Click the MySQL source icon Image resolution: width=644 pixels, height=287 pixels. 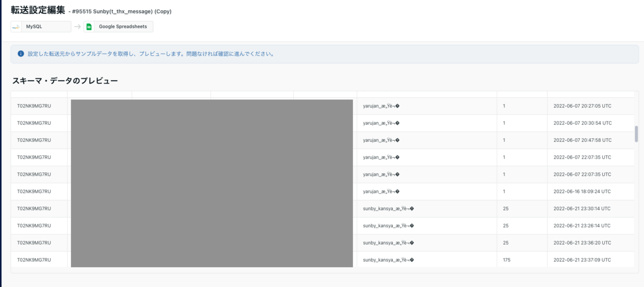16,27
